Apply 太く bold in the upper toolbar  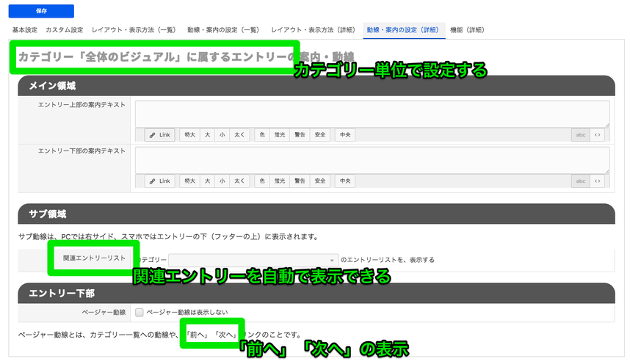[x=240, y=135]
